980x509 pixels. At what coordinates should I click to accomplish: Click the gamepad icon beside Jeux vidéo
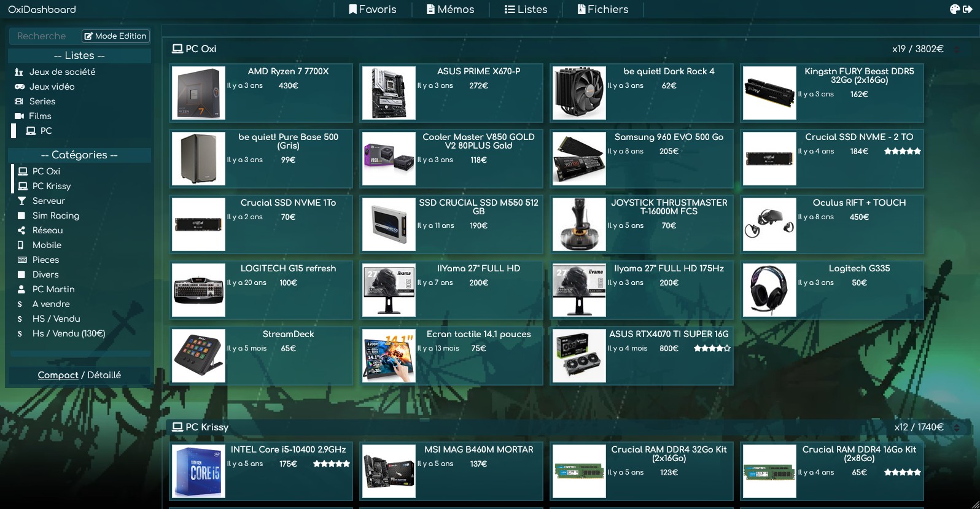(x=20, y=87)
